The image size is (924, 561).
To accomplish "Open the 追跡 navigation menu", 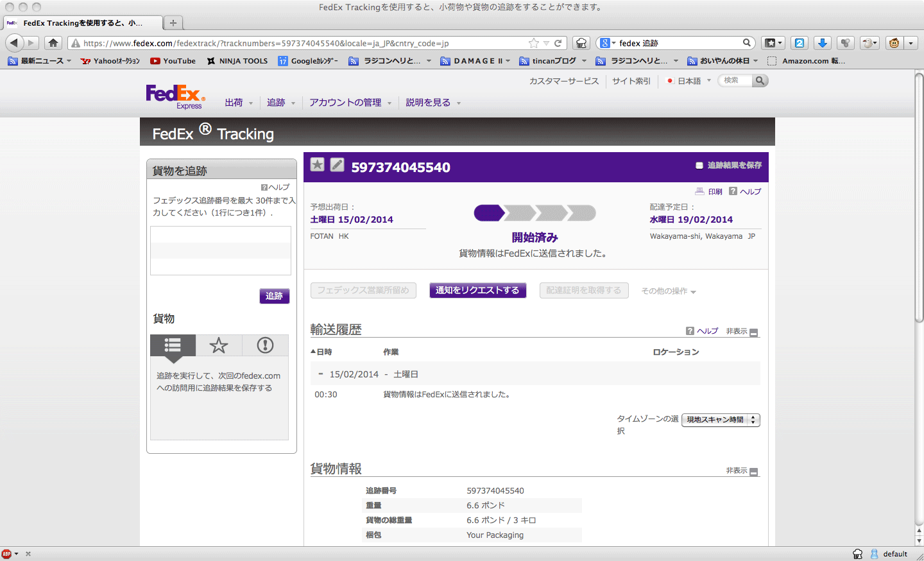I will [281, 103].
